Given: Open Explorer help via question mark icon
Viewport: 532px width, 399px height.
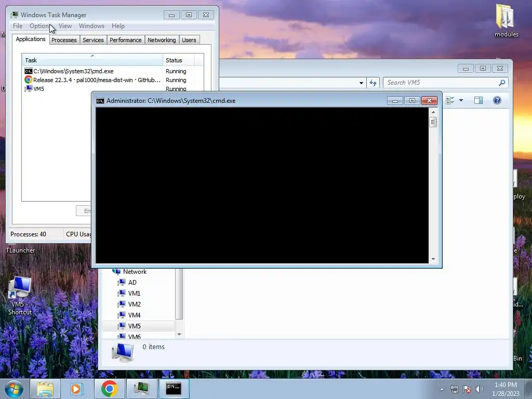Looking at the screenshot, I should coord(497,100).
